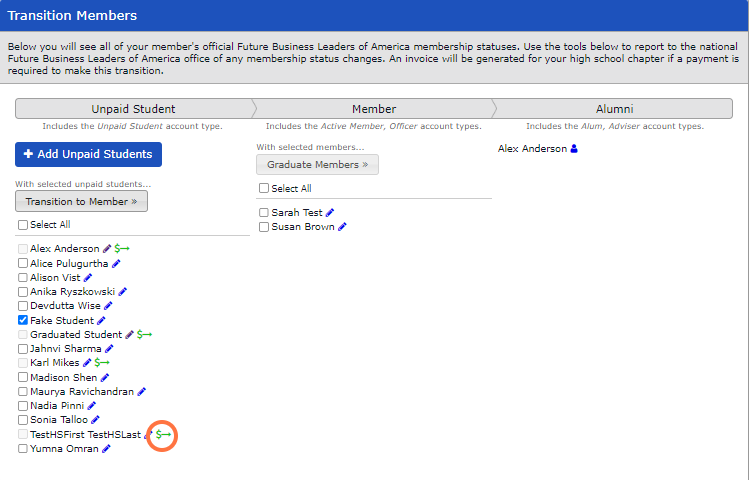
Task: Edit Yumna Omran using the pencil icon
Action: point(106,449)
